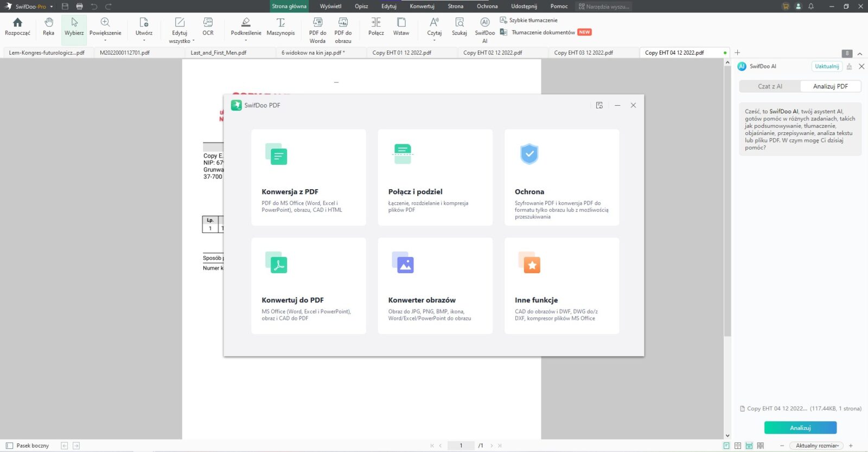Click the Uaktualnij button
This screenshot has width=868, height=452.
click(827, 66)
